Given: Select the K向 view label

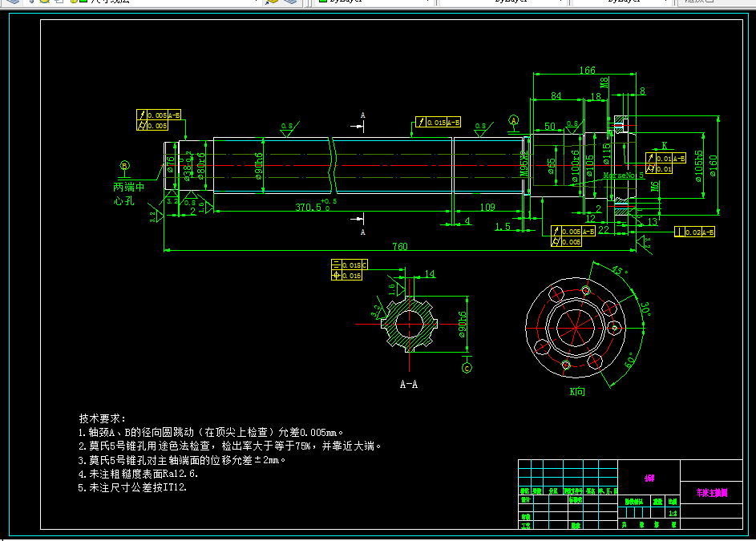Looking at the screenshot, I should [577, 392].
